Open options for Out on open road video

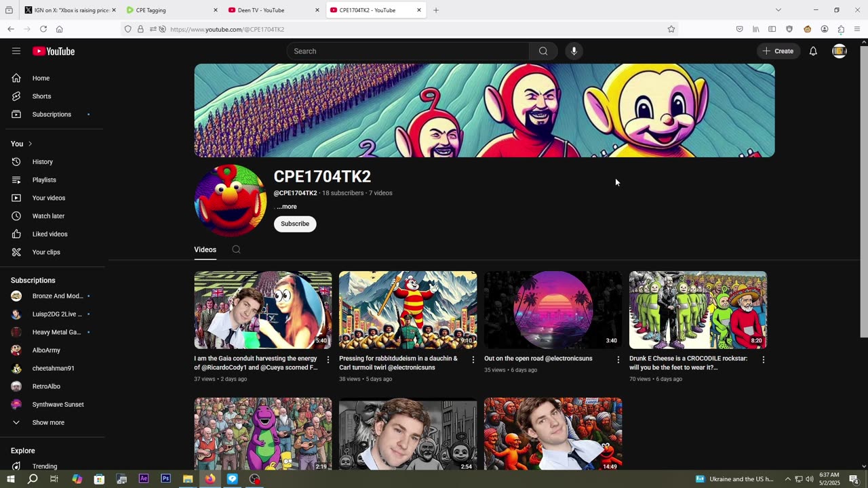coord(618,360)
